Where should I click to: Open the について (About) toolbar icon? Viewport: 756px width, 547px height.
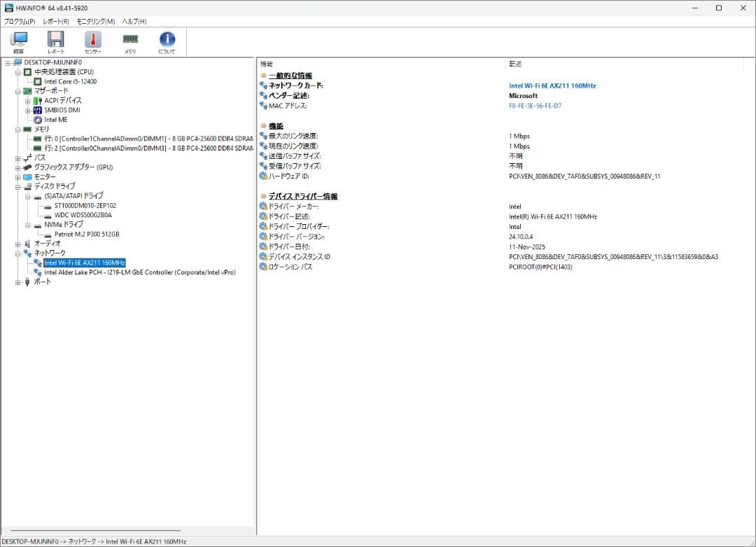pyautogui.click(x=167, y=41)
